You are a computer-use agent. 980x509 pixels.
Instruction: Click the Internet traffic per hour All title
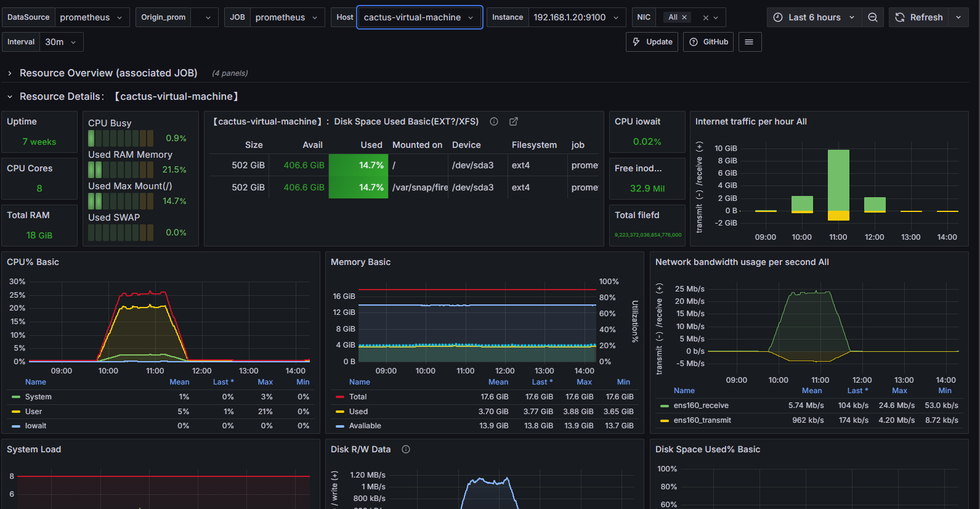[x=751, y=121]
